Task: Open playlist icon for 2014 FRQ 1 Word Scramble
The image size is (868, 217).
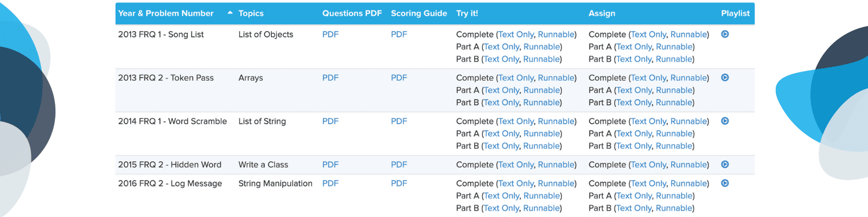Action: tap(725, 121)
